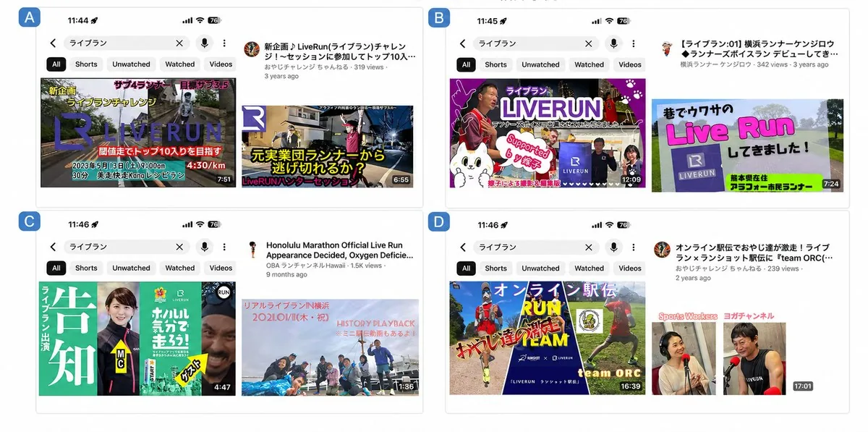This screenshot has height=432, width=868.
Task: Clear search text in panel A
Action: tap(179, 43)
